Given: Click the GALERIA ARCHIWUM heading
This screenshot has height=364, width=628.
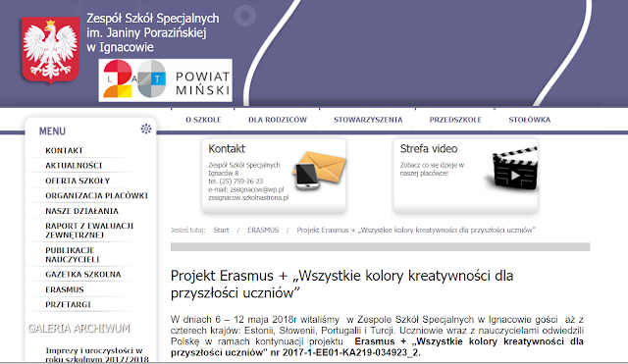Looking at the screenshot, I should pos(78,329).
